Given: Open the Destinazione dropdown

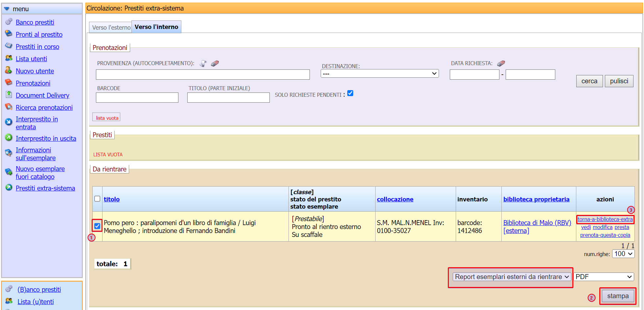Looking at the screenshot, I should (379, 74).
